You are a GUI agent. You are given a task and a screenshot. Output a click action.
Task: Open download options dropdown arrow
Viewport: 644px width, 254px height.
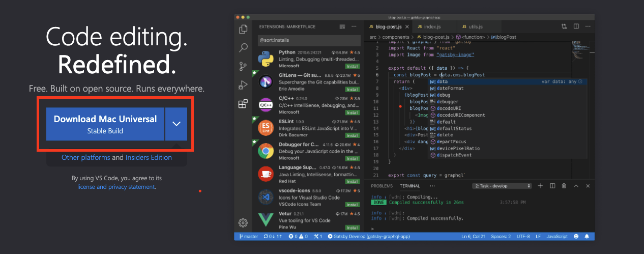(x=177, y=124)
